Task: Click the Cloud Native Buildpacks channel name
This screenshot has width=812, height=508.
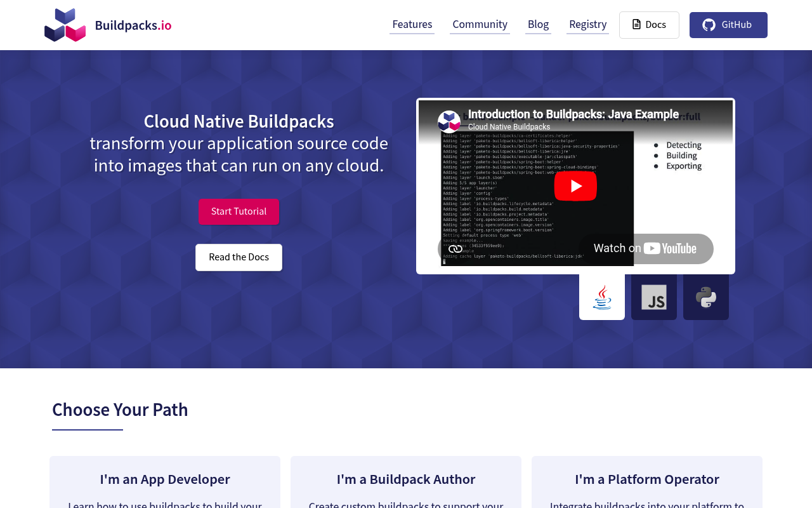Action: pos(509,127)
